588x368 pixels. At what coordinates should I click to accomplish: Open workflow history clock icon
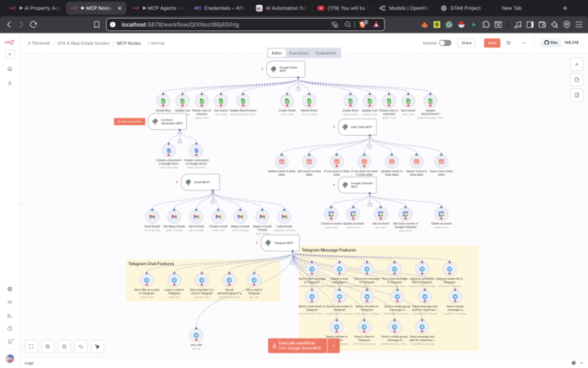coord(509,43)
